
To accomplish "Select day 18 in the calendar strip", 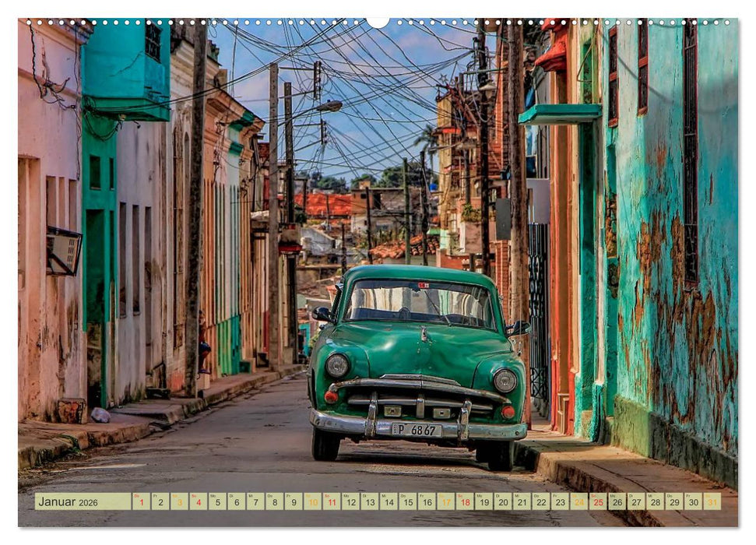I will pos(464,502).
